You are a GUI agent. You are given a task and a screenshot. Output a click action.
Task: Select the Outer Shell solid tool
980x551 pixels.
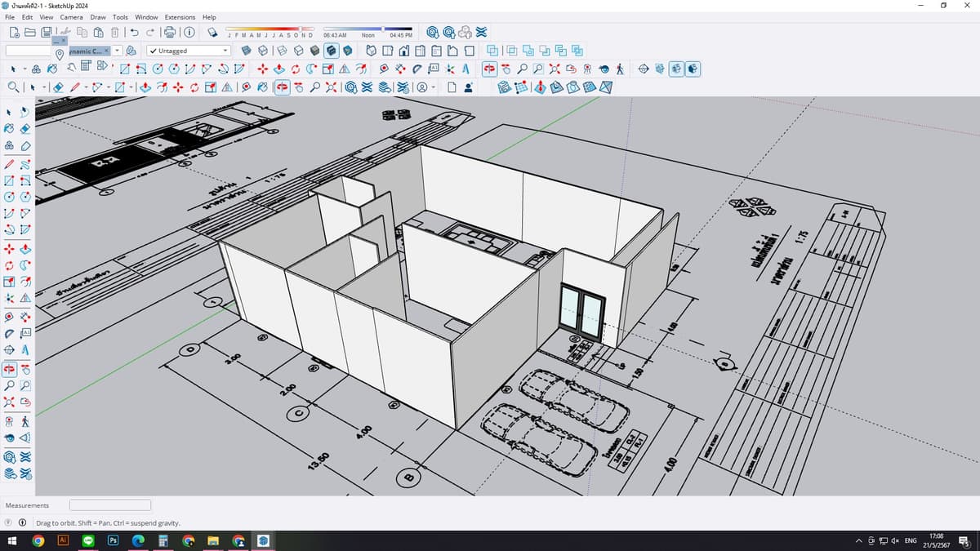[491, 51]
